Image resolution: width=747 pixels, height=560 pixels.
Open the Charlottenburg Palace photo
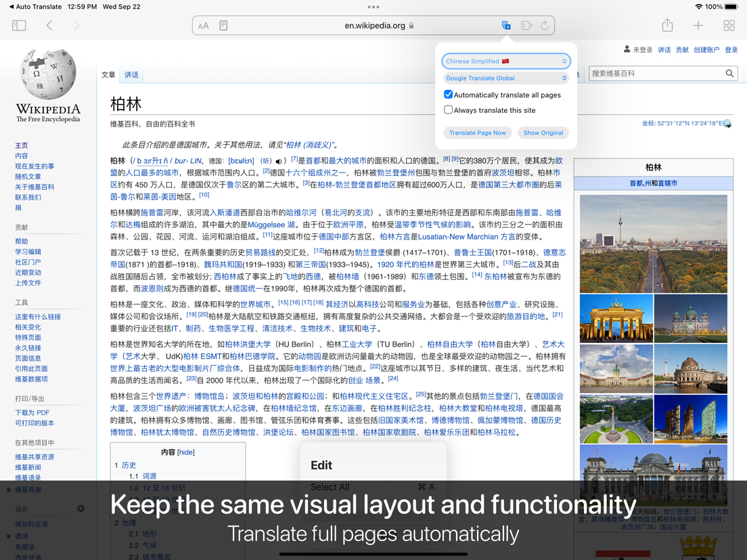(x=616, y=369)
